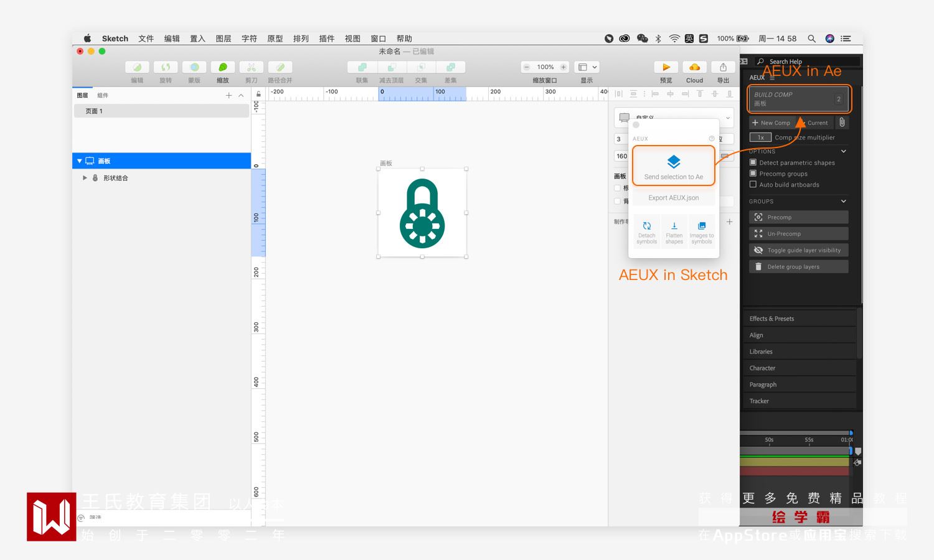Click Flatten shapes in AEUX panel

[x=674, y=232]
